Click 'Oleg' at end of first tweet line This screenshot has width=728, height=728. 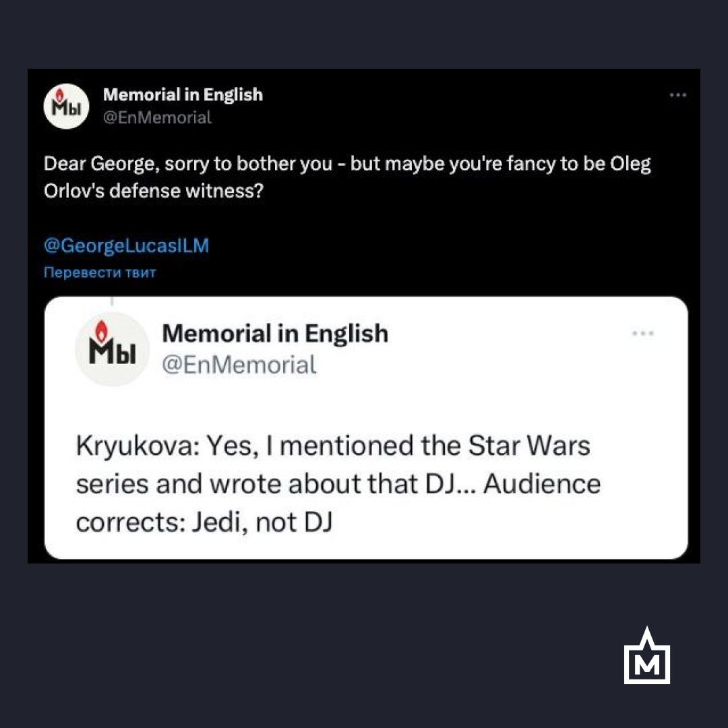click(x=632, y=165)
